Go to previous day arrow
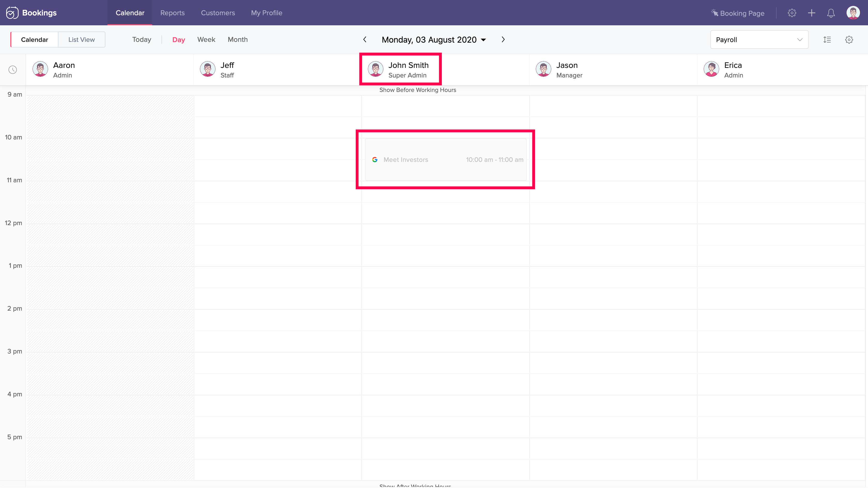This screenshot has width=868, height=488. tap(365, 40)
